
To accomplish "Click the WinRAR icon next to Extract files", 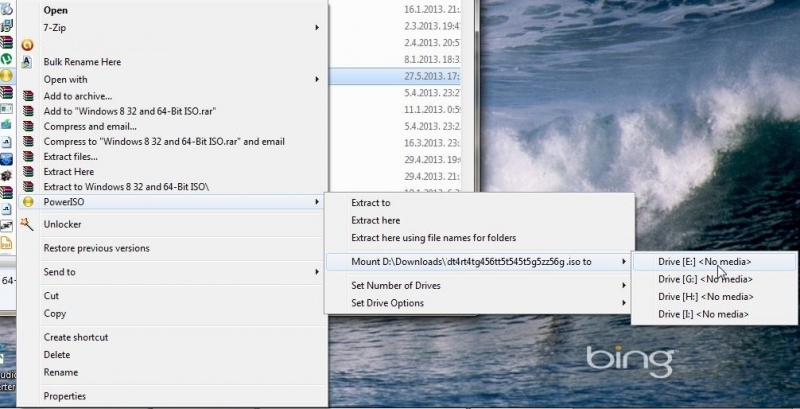I will coord(28,157).
